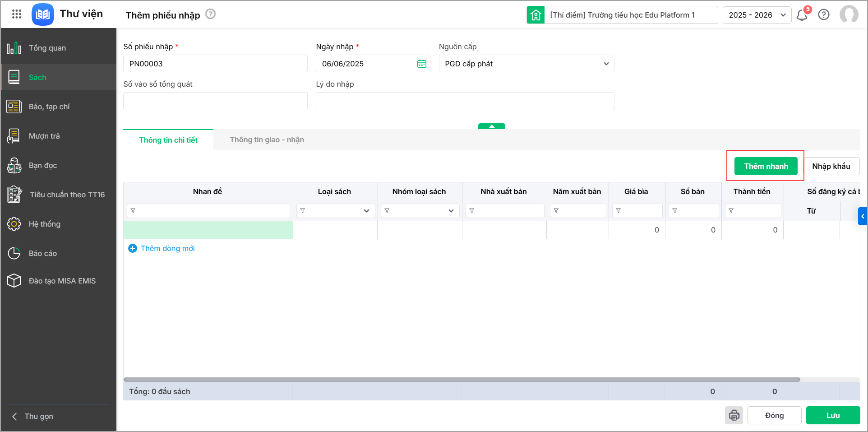
Task: Click filter icon under Nhà xuất bản
Action: (472, 211)
